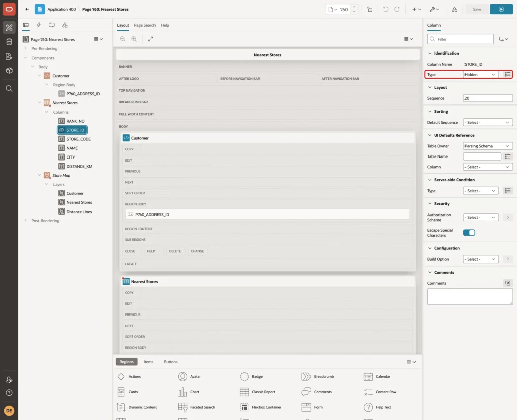Switch to the Page Search tab

pyautogui.click(x=144, y=25)
